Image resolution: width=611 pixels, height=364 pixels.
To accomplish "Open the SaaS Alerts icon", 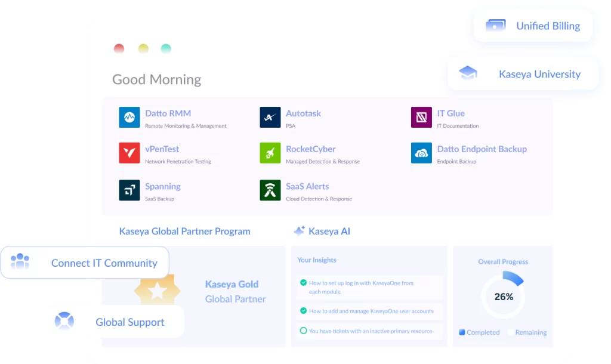I will point(270,190).
